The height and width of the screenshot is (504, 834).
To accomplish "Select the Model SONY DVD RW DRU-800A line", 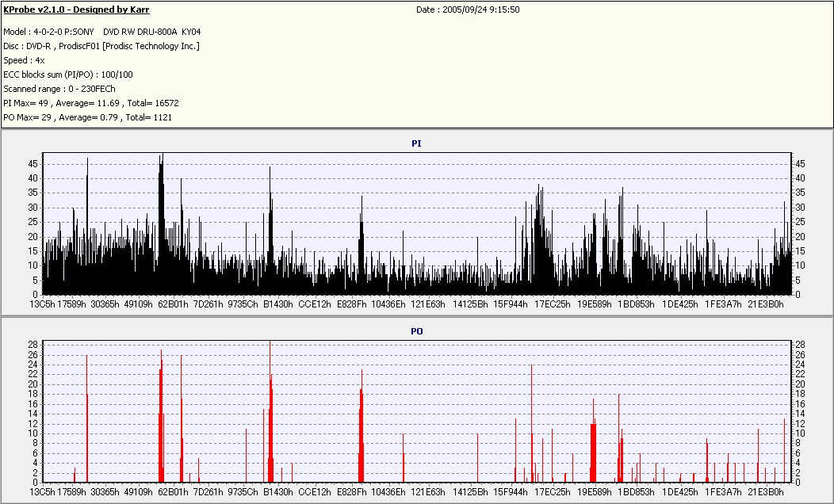I will tap(103, 32).
